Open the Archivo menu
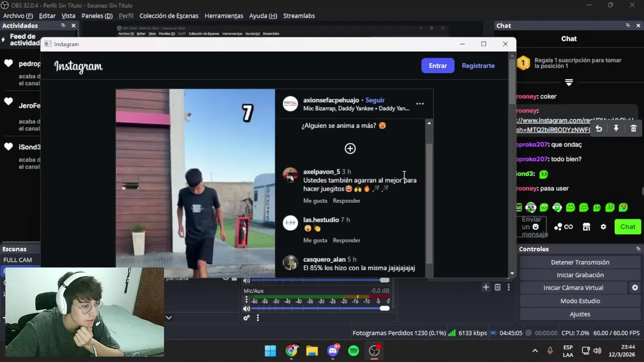The image size is (644, 362). [18, 16]
